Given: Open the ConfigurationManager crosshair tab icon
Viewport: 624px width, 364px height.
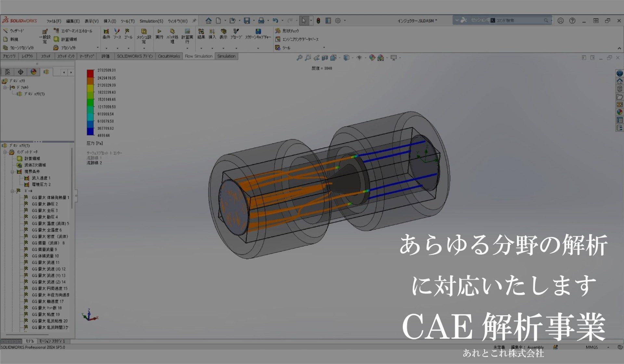Looking at the screenshot, I should pyautogui.click(x=20, y=72).
